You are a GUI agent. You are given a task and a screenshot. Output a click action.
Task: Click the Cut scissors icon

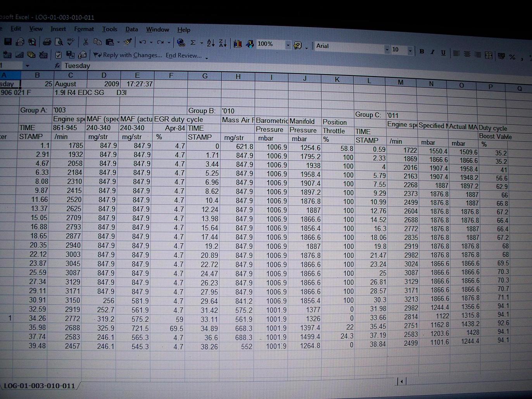point(86,42)
